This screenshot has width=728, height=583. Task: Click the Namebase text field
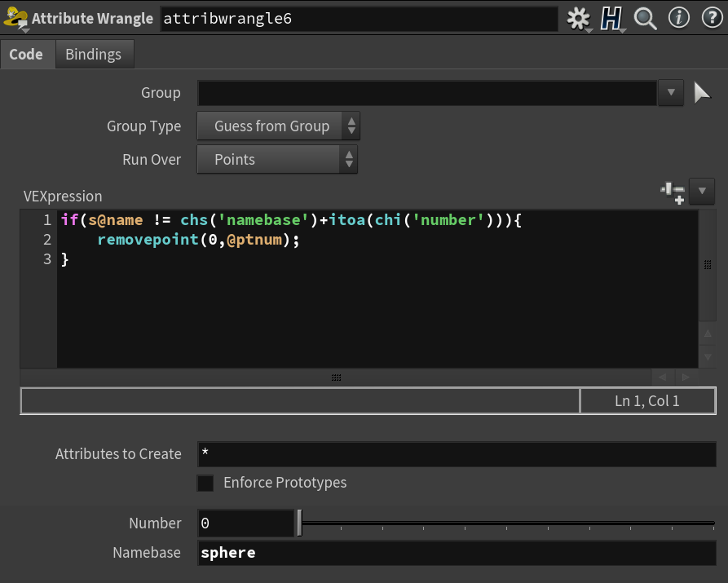457,553
